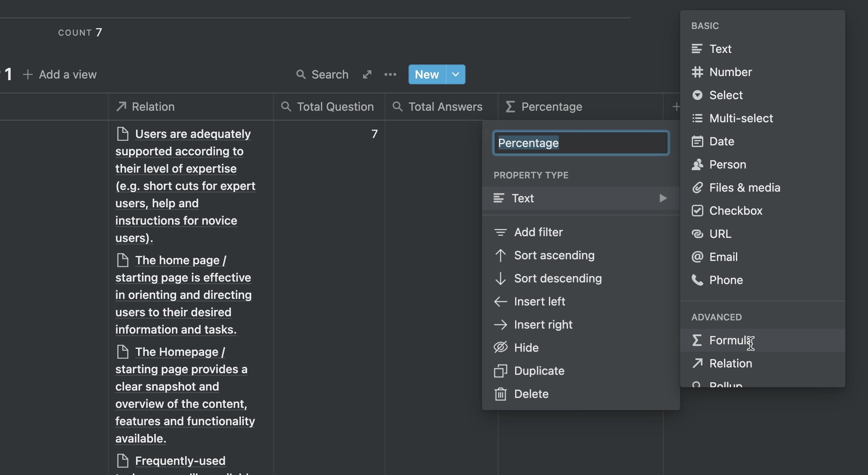Click the Formula sigma icon under Advanced
868x475 pixels.
point(697,340)
